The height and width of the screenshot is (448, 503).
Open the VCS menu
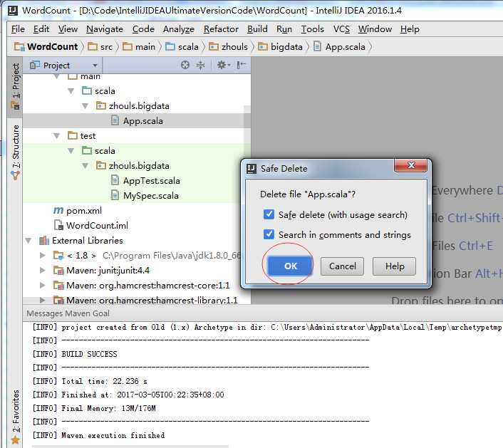click(341, 29)
